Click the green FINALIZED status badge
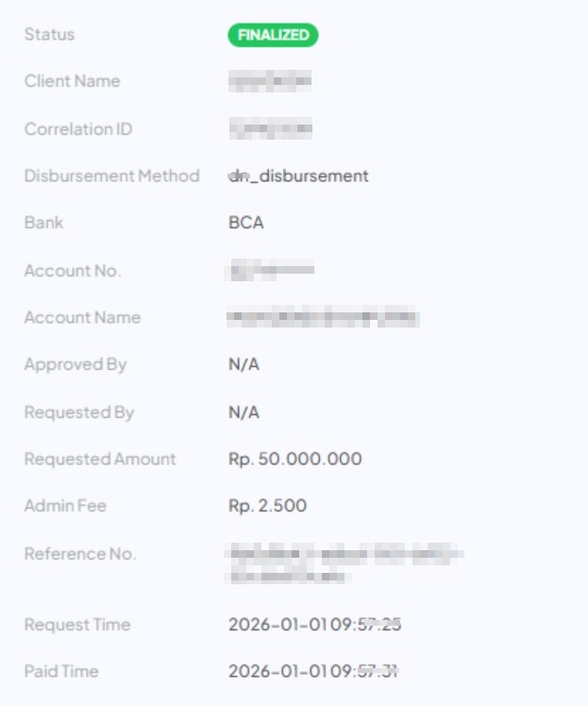This screenshot has width=588, height=705. point(273,35)
